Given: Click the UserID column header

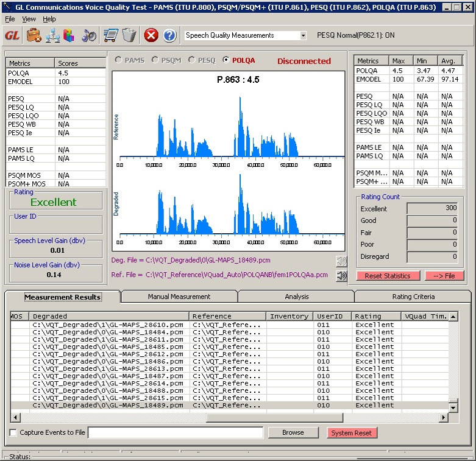Looking at the screenshot, I should 332,316.
